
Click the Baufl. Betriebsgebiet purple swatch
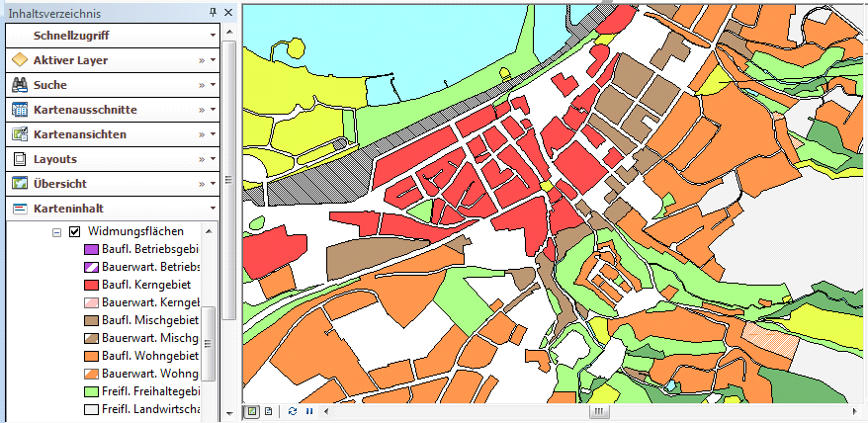90,249
